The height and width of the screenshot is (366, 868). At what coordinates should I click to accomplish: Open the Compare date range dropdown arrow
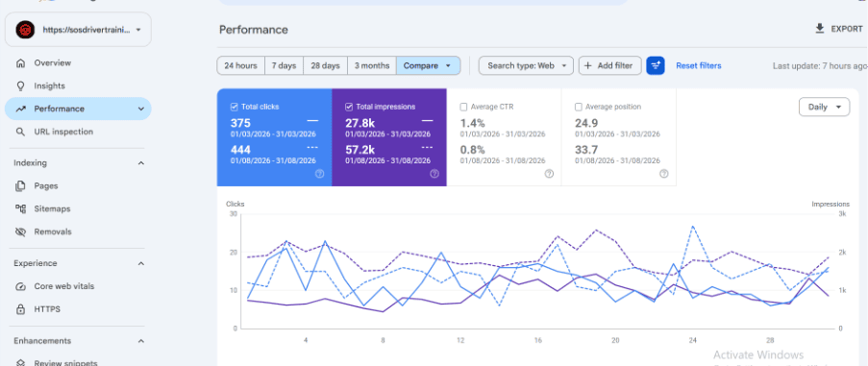(x=448, y=65)
